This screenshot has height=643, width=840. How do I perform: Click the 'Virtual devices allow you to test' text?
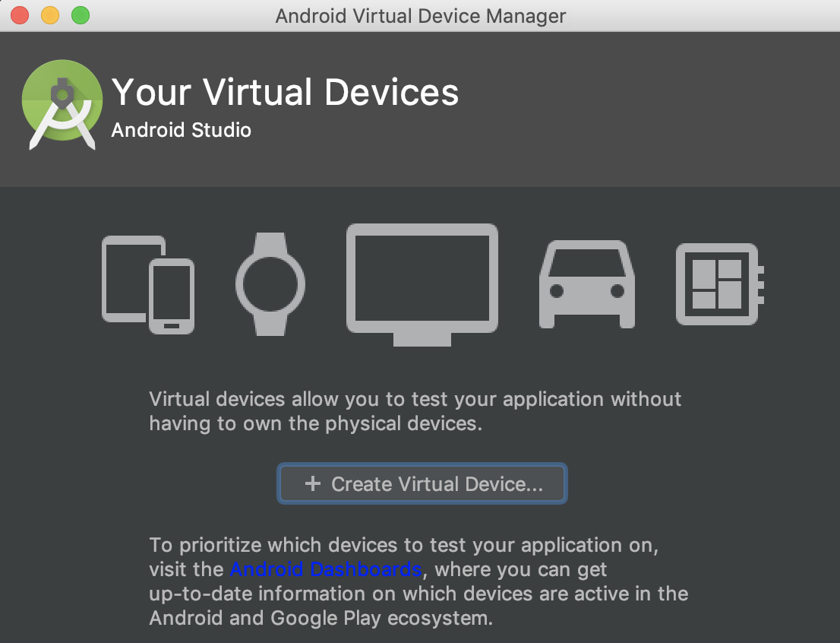pos(415,411)
